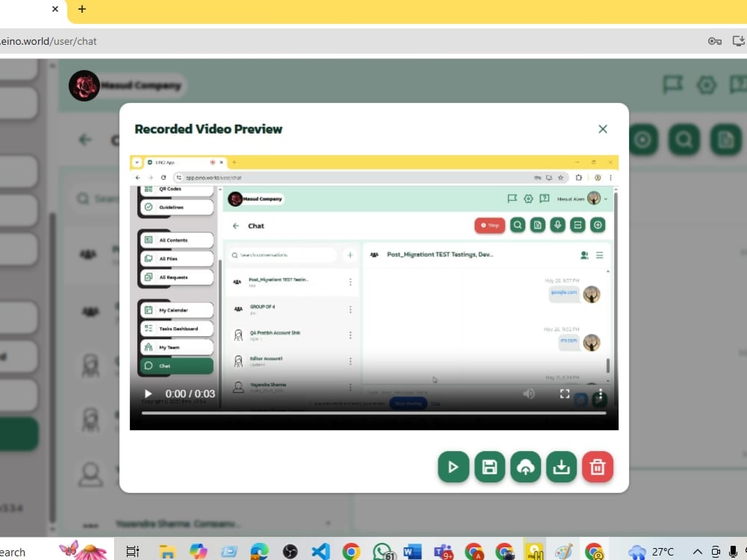Viewport: 747px width, 560px height.
Task: Open the recorded video in fullscreen
Action: (565, 393)
